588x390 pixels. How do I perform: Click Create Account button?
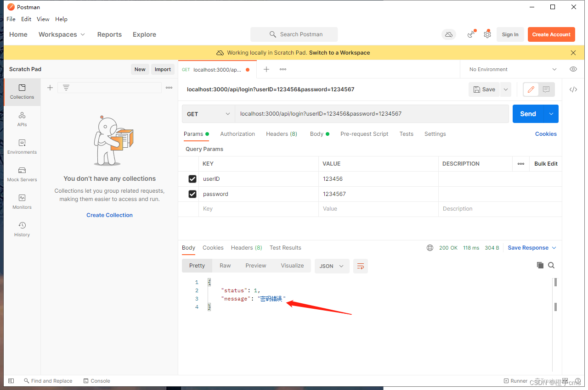click(x=551, y=34)
